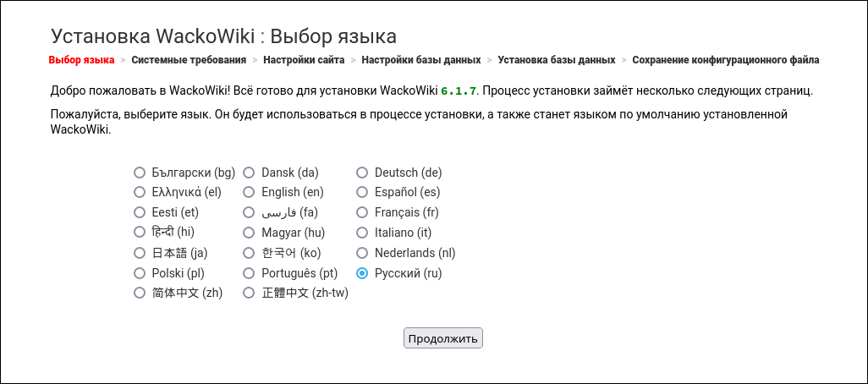Click the Выбор языка step
Image resolution: width=868 pixels, height=384 pixels.
pos(81,60)
